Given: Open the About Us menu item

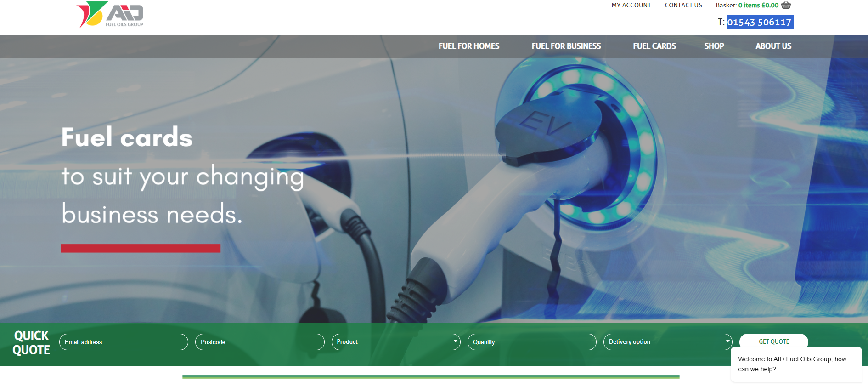Looking at the screenshot, I should pyautogui.click(x=773, y=46).
